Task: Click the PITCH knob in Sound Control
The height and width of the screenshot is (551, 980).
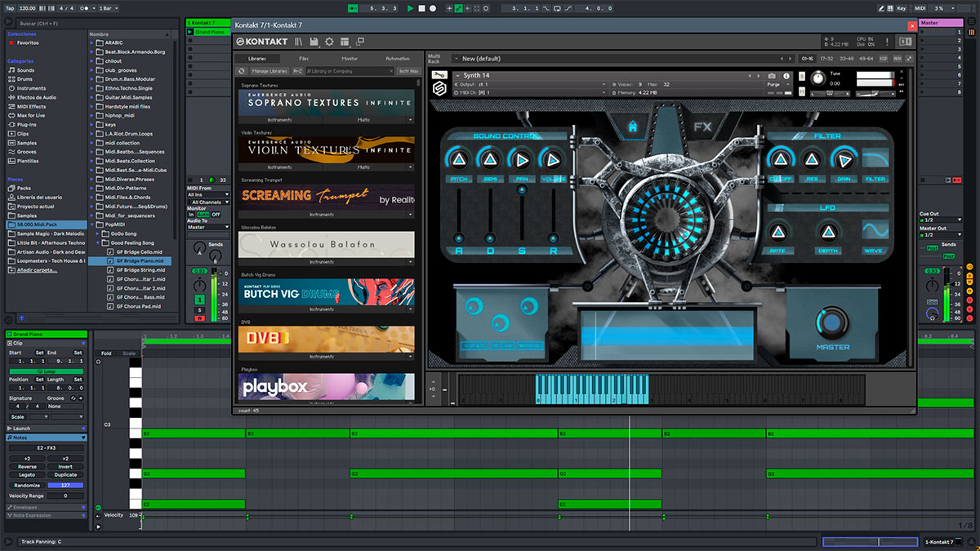Action: pyautogui.click(x=457, y=159)
